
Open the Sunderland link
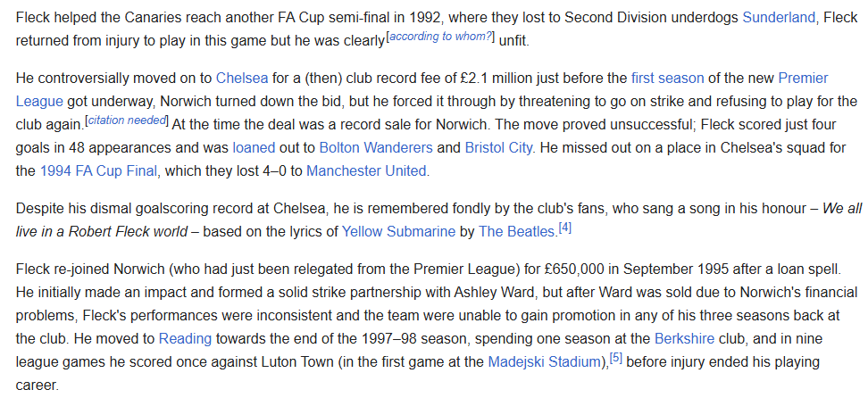point(779,18)
